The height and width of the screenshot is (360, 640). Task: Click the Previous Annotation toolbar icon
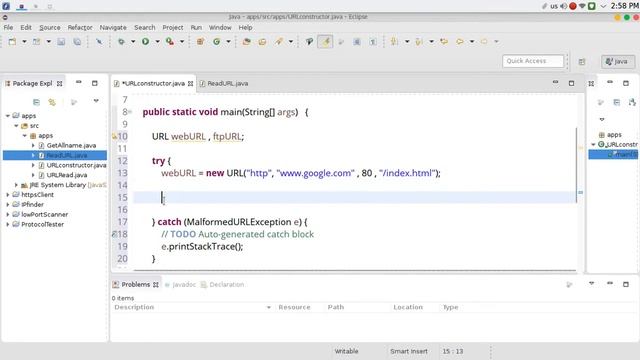(419, 42)
